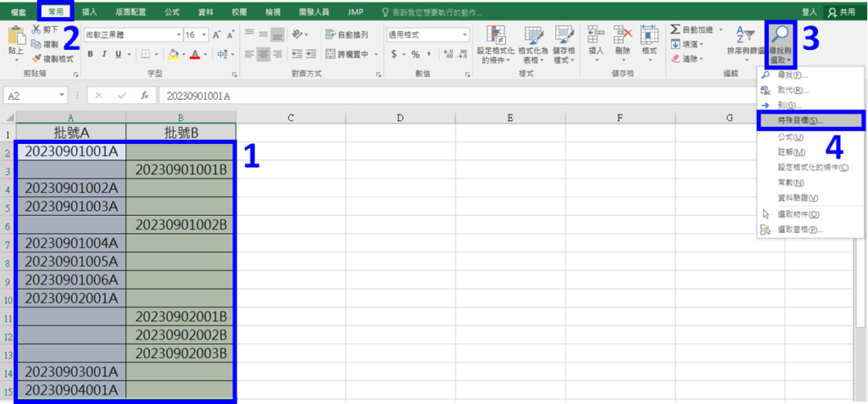Viewport: 868px width, 404px height.
Task: Toggle Underline (U) formatting
Action: pos(117,54)
